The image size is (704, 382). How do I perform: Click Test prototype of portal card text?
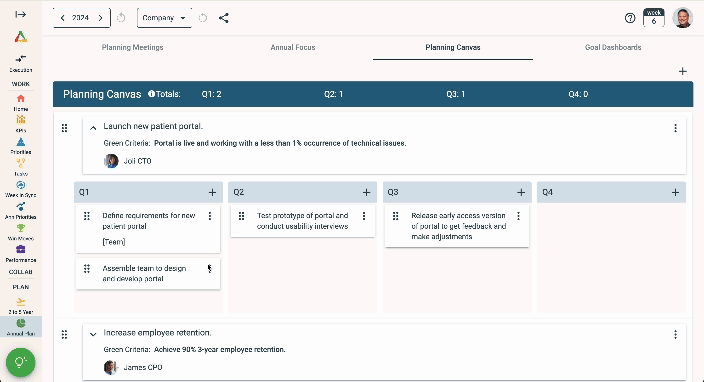pyautogui.click(x=303, y=221)
